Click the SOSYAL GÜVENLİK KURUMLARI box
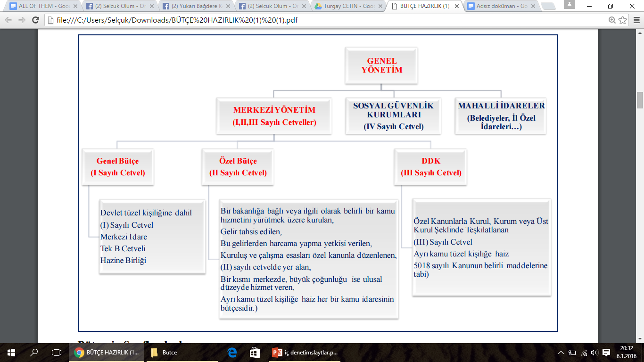The image size is (644, 362). click(x=393, y=116)
